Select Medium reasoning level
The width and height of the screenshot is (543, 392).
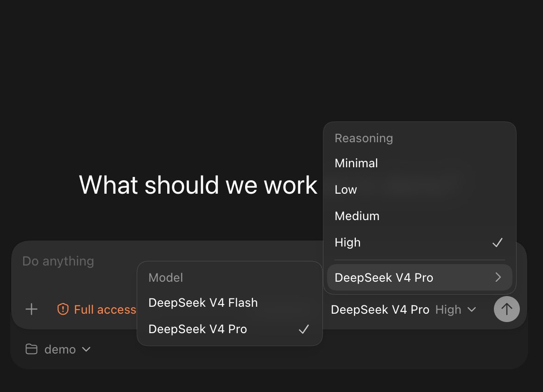[419, 216]
